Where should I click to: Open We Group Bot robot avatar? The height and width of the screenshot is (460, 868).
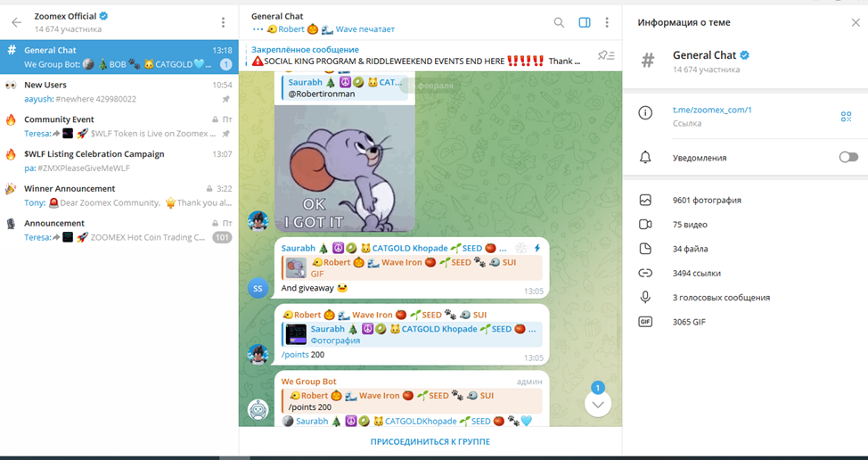(258, 409)
